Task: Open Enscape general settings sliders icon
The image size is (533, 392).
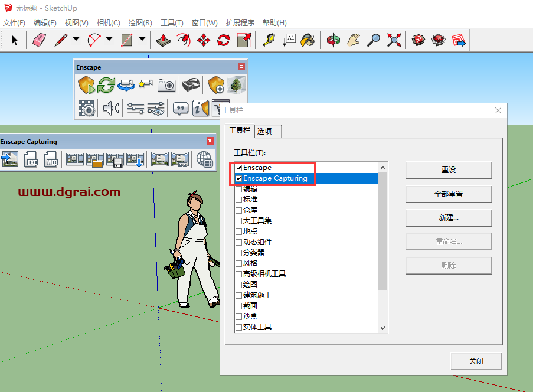Action: point(136,109)
